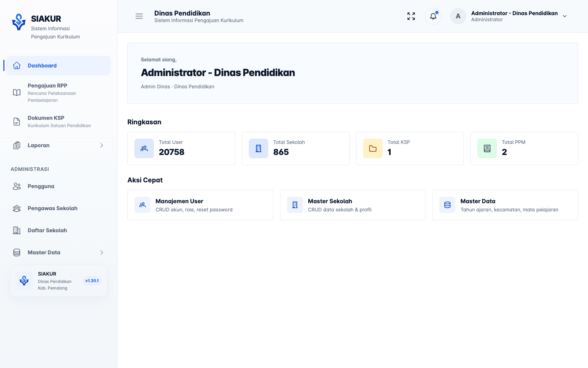Click the 'Administrator - Dinas Pendidikan' welcome heading
The image size is (588, 368).
pyautogui.click(x=218, y=73)
